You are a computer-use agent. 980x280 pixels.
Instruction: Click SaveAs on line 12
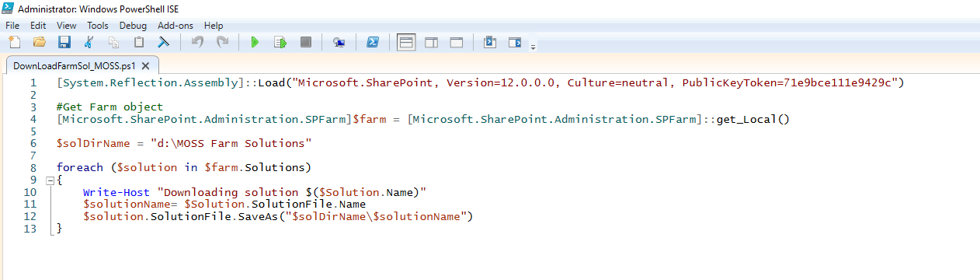[258, 216]
